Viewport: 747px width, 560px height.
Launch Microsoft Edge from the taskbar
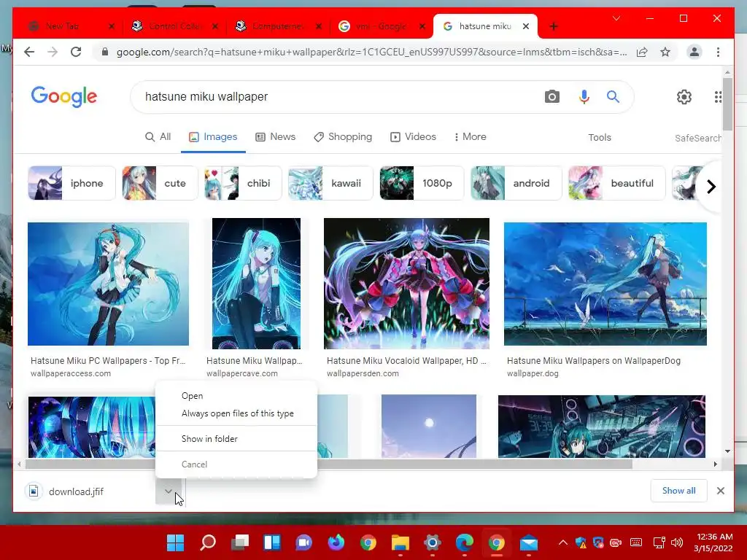tap(465, 542)
